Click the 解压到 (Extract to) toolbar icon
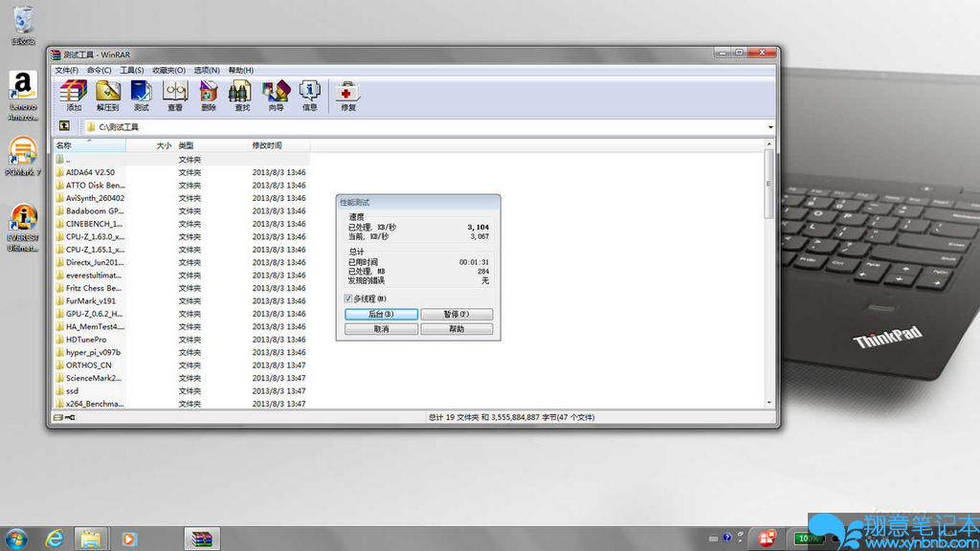This screenshot has width=980, height=551. coord(107,96)
